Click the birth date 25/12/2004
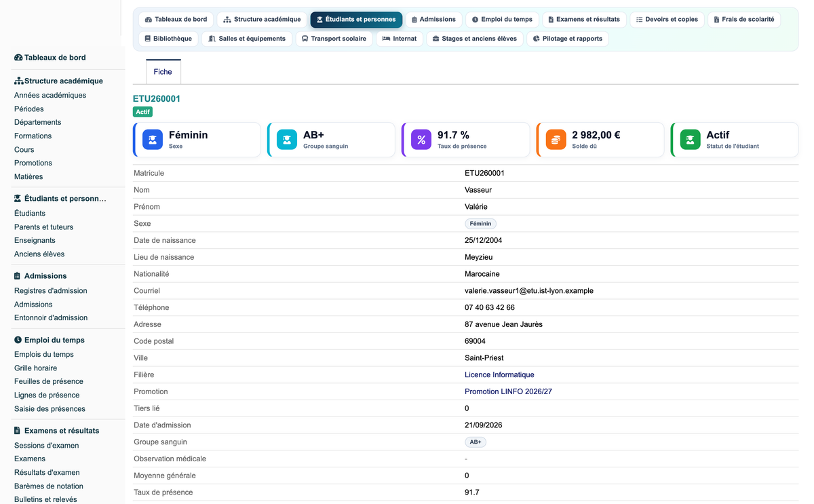This screenshot has width=814, height=504. 484,240
